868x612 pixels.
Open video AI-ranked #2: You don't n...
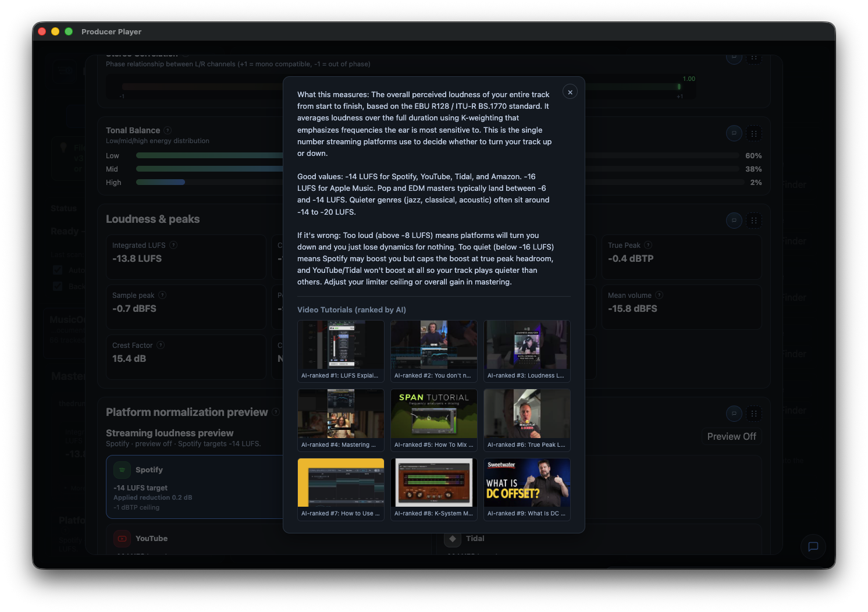(434, 351)
